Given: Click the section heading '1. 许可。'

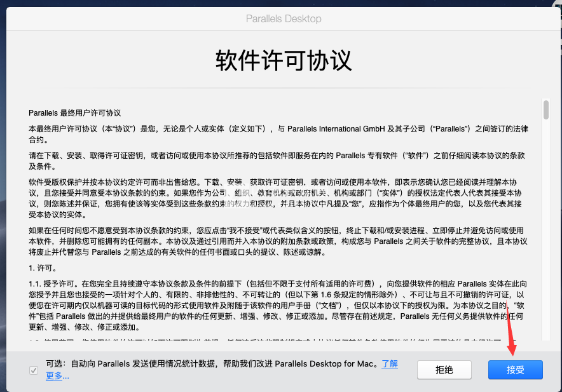Looking at the screenshot, I should click(x=43, y=268).
